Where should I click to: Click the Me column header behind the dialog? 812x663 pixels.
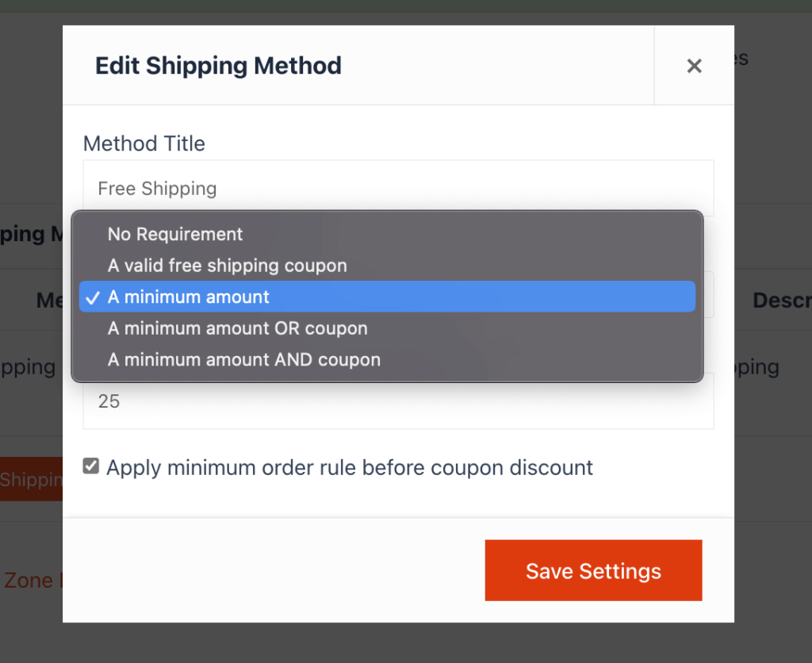click(x=49, y=300)
